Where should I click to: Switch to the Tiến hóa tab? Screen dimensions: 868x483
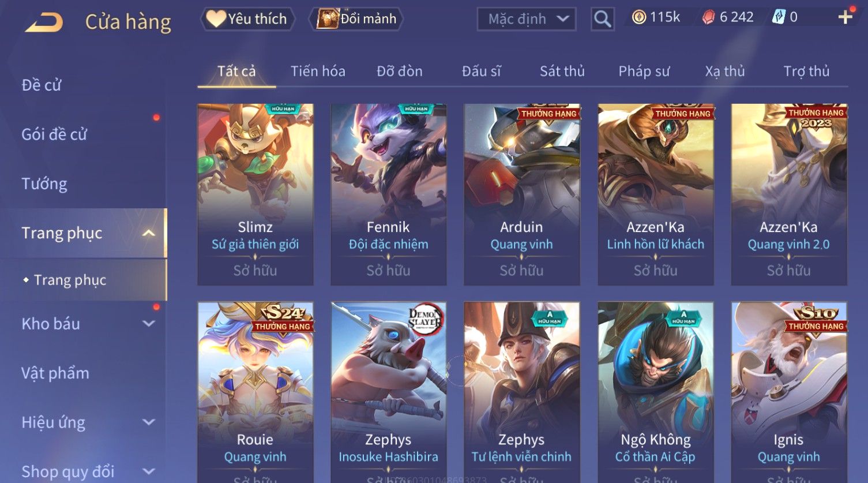(318, 71)
